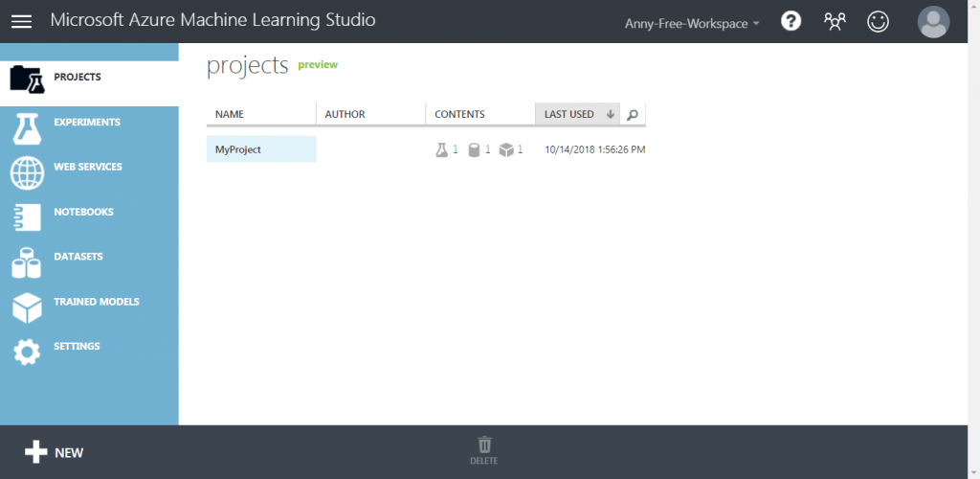Expand the Anny-Free-Workspace dropdown
The width and height of the screenshot is (980, 479).
(x=693, y=24)
